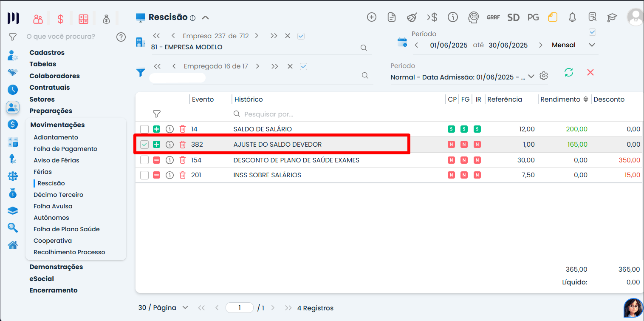Open the Demonstrações menu

(56, 267)
